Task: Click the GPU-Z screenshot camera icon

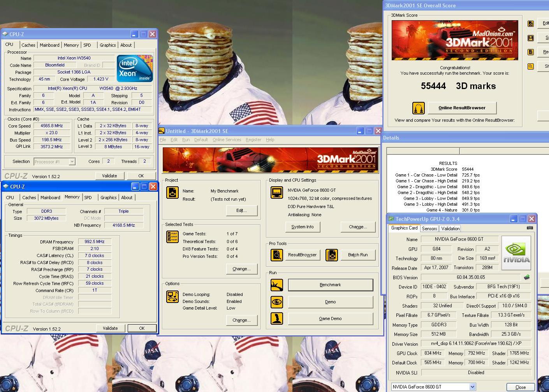Action: coord(530,228)
